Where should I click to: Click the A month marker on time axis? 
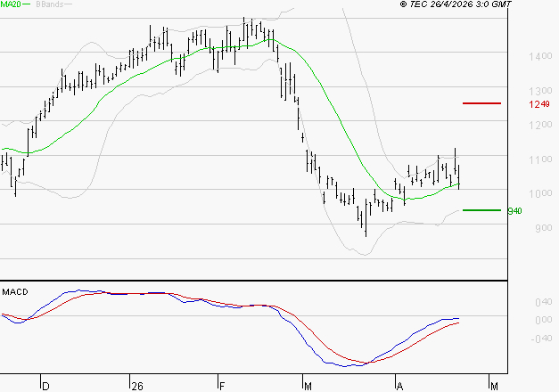[400, 387]
